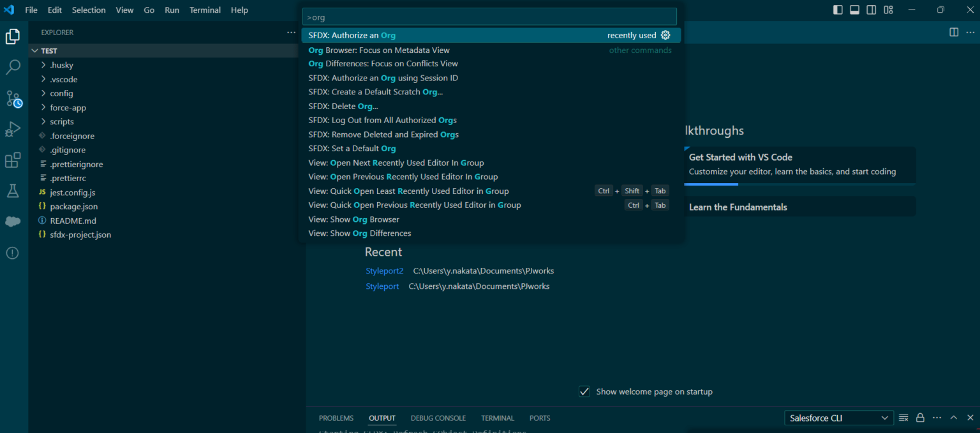The height and width of the screenshot is (433, 980).
Task: Open the Source Control view
Action: pos(13,99)
